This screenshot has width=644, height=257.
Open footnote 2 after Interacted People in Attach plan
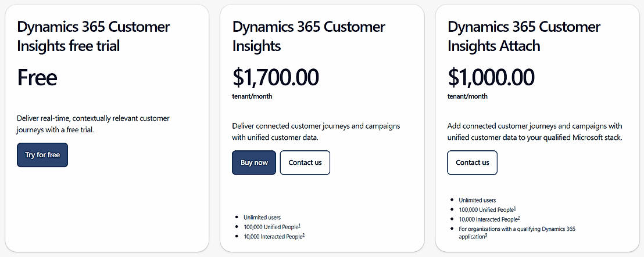point(518,218)
